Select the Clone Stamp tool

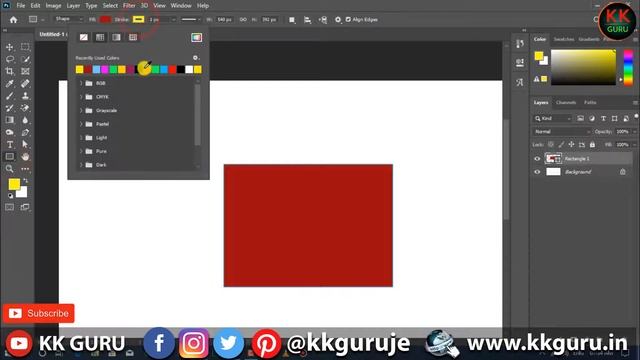pyautogui.click(x=25, y=96)
